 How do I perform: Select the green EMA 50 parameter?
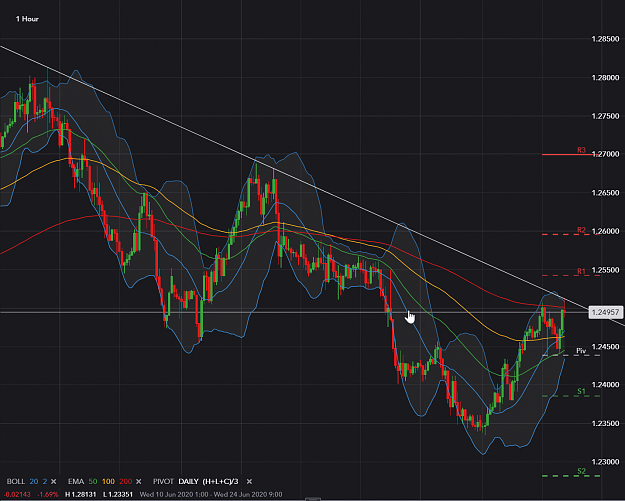(x=92, y=481)
